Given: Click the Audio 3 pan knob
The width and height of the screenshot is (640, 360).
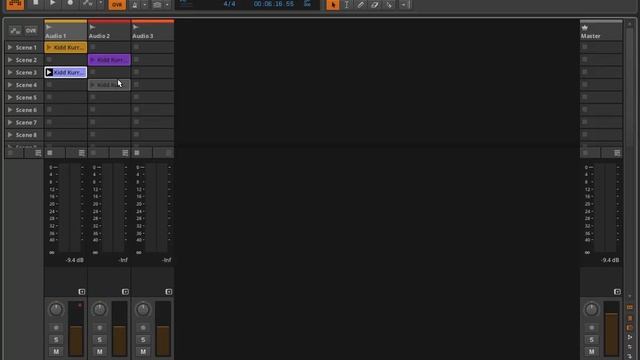Looking at the screenshot, I should pyautogui.click(x=143, y=310).
